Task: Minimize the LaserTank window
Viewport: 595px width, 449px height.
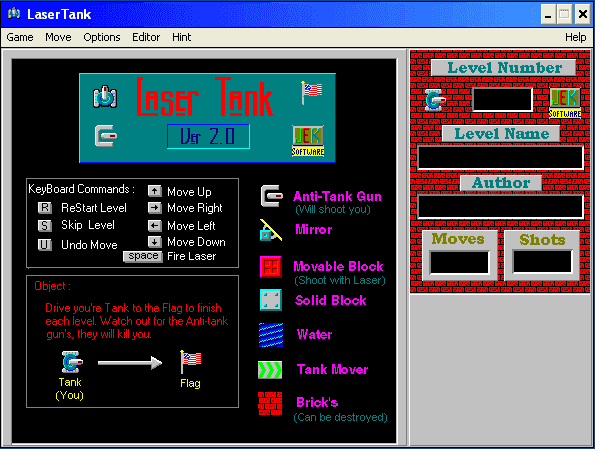Action: pos(548,14)
